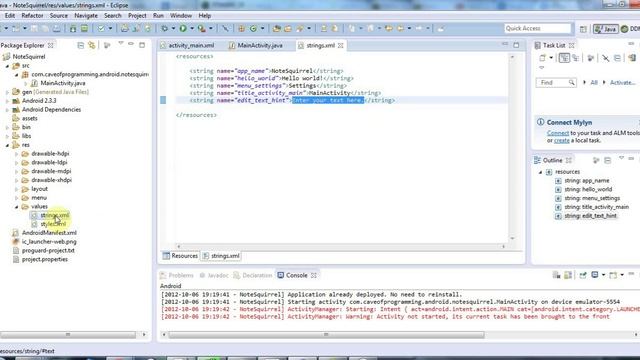Open the Android SDK Manager toolbar icon

(73, 28)
